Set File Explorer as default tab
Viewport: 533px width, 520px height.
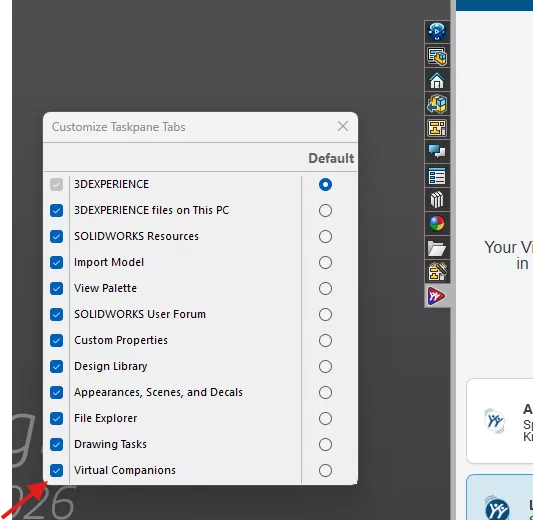(325, 418)
